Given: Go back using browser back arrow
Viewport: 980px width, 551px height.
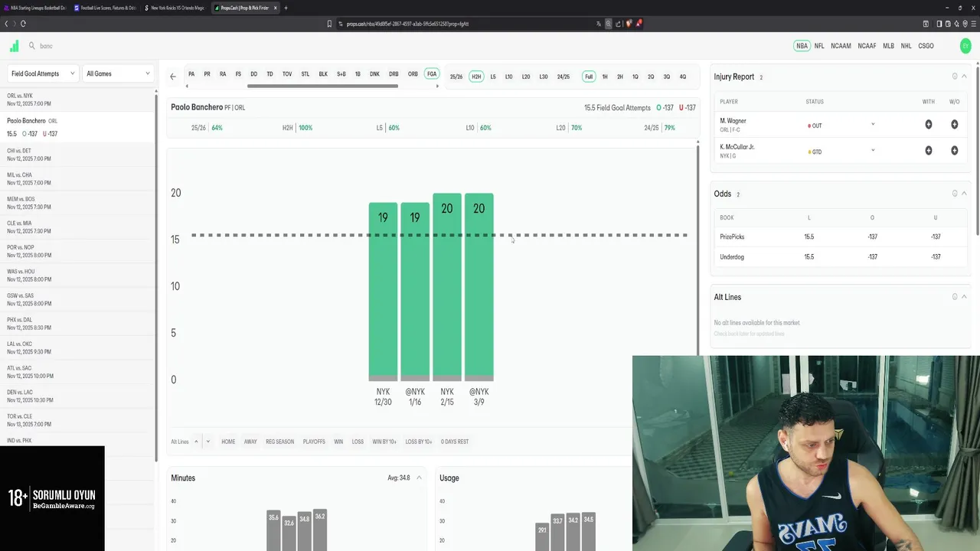Looking at the screenshot, I should [6, 24].
